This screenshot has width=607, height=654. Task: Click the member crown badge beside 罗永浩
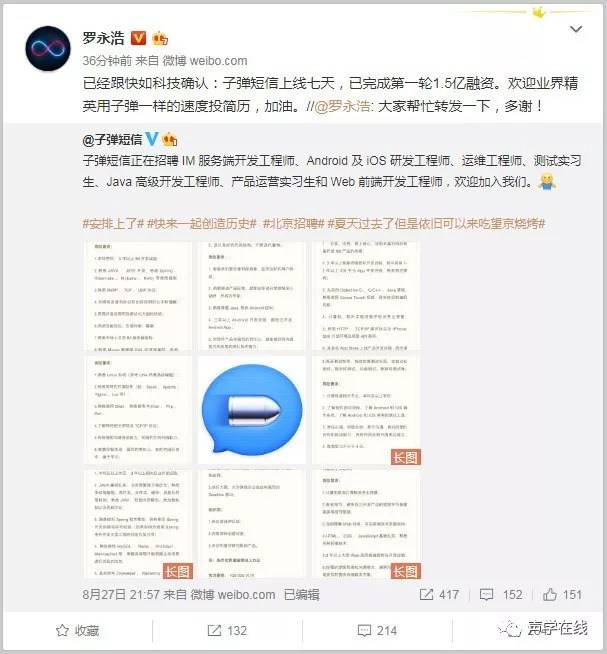(x=160, y=38)
